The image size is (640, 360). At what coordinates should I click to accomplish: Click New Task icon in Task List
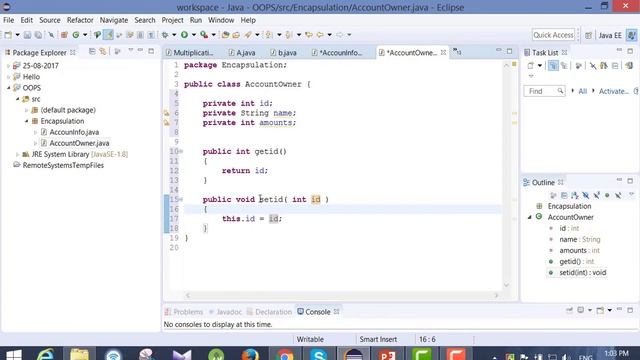coord(531,65)
